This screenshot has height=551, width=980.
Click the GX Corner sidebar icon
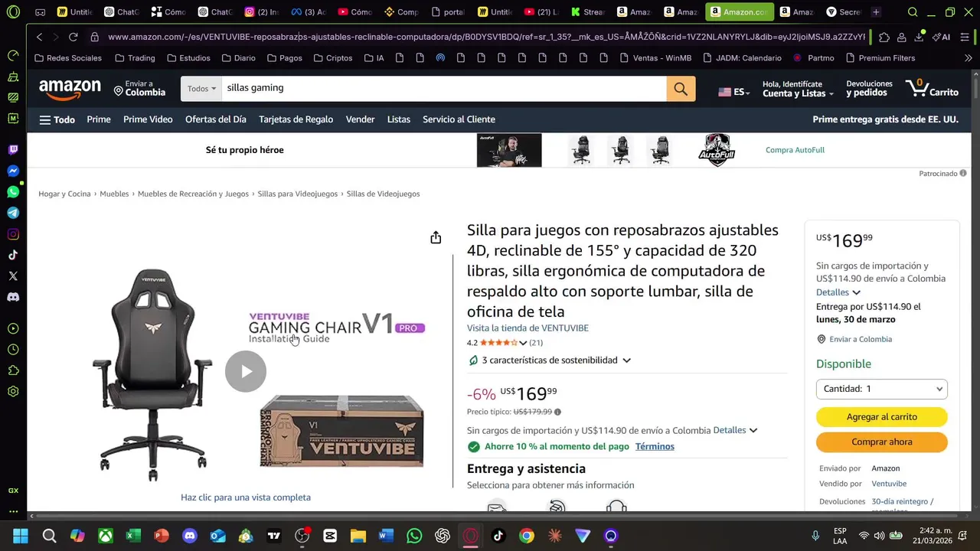(x=13, y=491)
